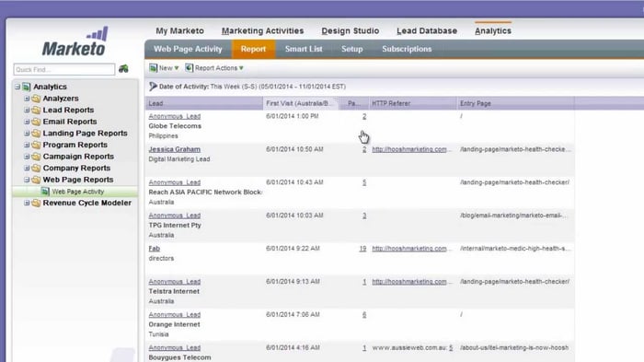Click page count 19 for Fab
This screenshot has width=644, height=362.
pyautogui.click(x=362, y=249)
